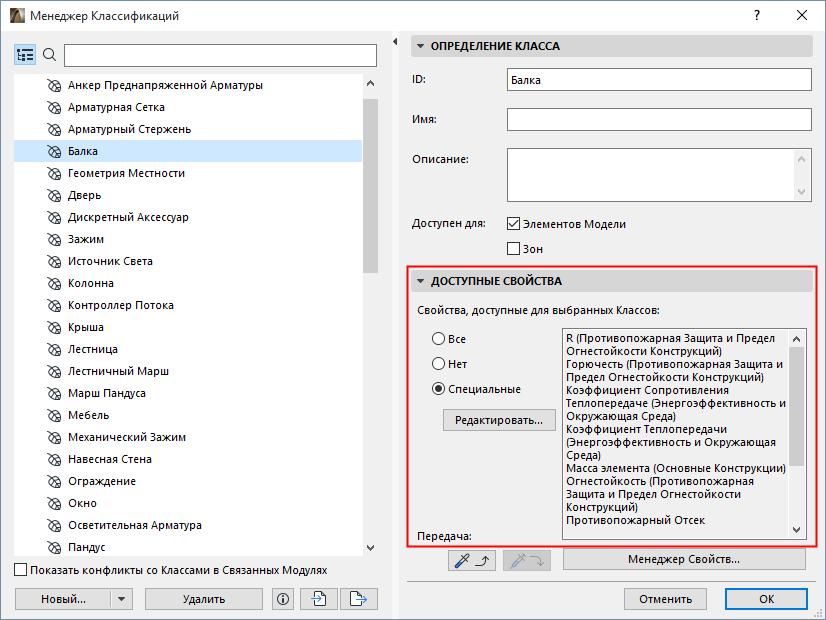Select the Все radio button

(x=438, y=339)
